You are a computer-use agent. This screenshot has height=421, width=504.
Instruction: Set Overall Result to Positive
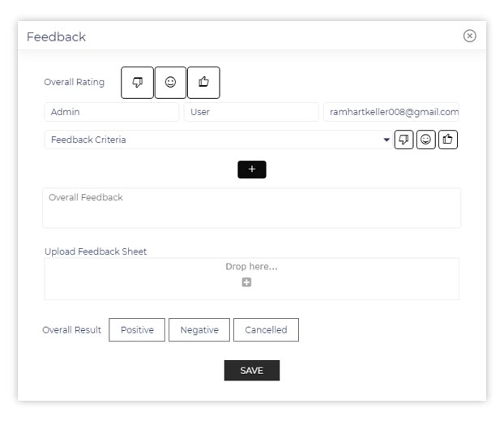point(137,329)
